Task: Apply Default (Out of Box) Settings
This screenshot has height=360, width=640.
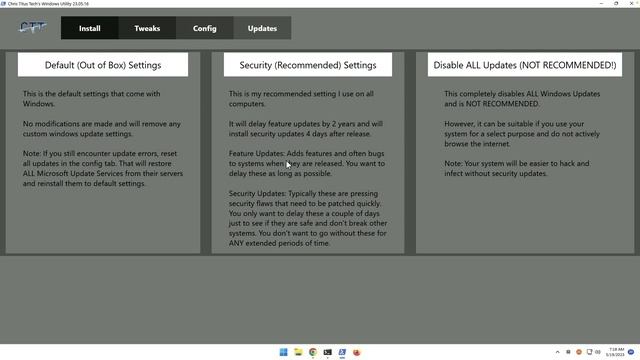Action: point(103,64)
